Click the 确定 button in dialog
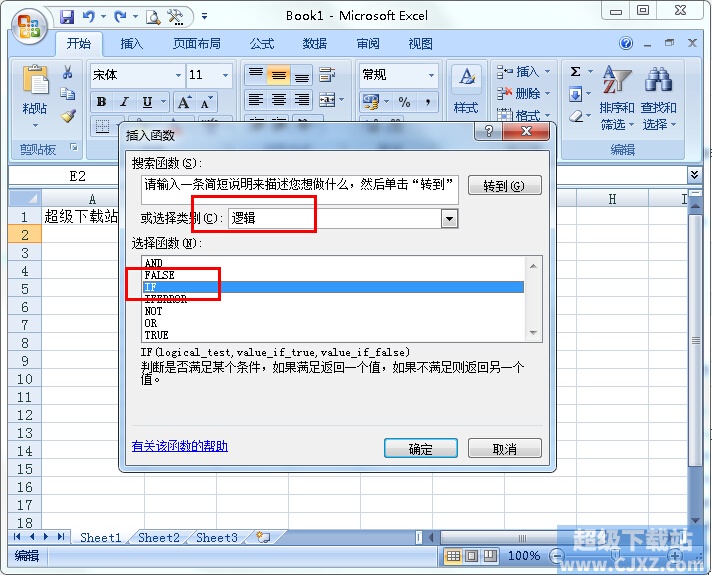 point(420,449)
